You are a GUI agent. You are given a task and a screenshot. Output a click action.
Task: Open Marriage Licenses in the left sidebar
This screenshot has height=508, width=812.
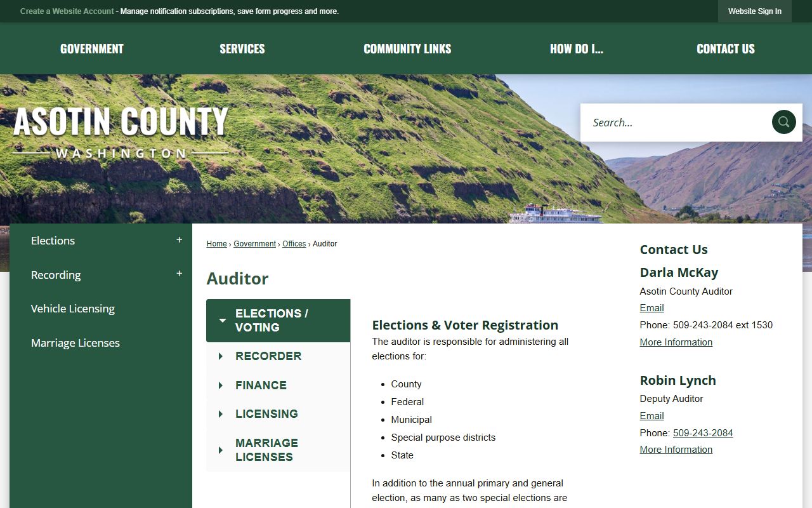pos(75,343)
